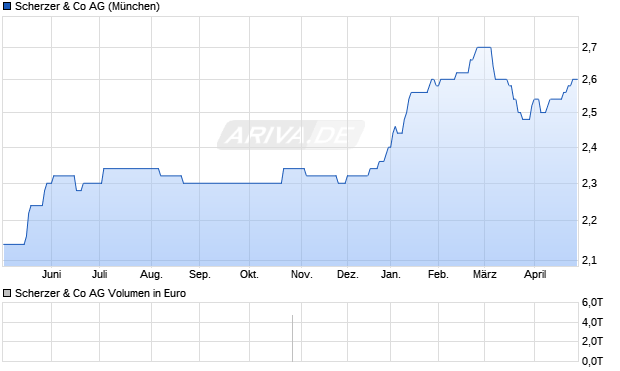
Task: Click the 2,5 price axis value
Action: (590, 113)
